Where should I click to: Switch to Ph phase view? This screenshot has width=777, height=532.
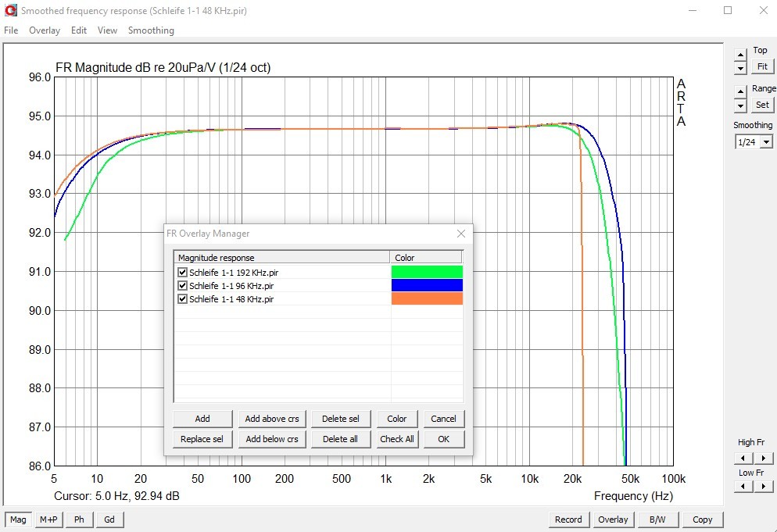pyautogui.click(x=79, y=520)
